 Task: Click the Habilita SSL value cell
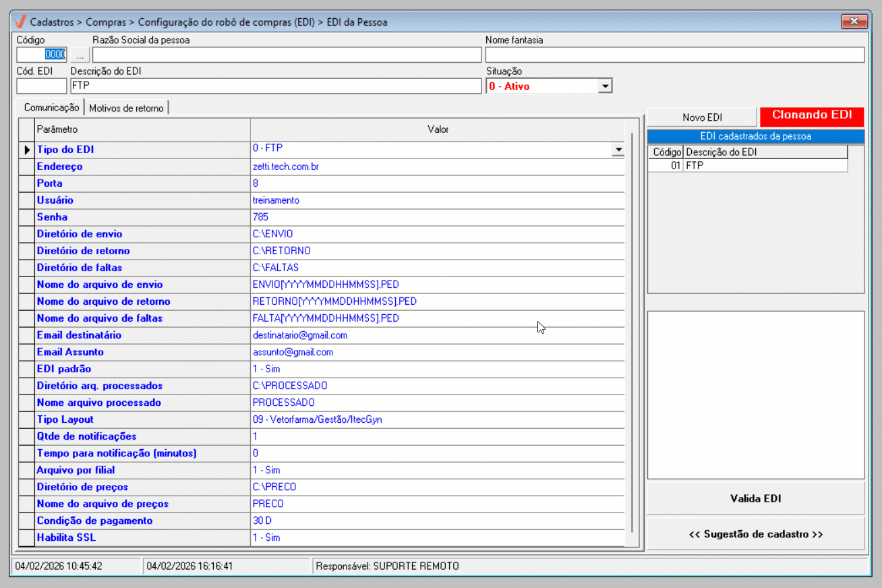(x=437, y=537)
